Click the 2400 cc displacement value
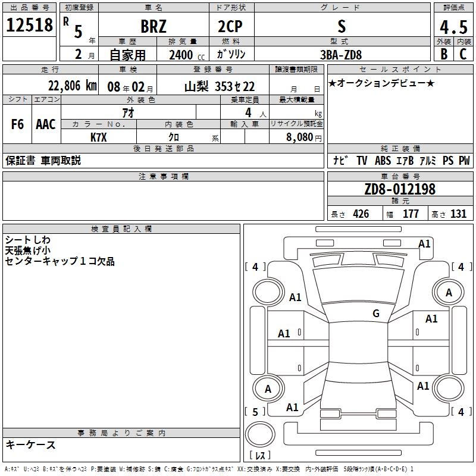This screenshot has height=476, width=476. point(187,55)
